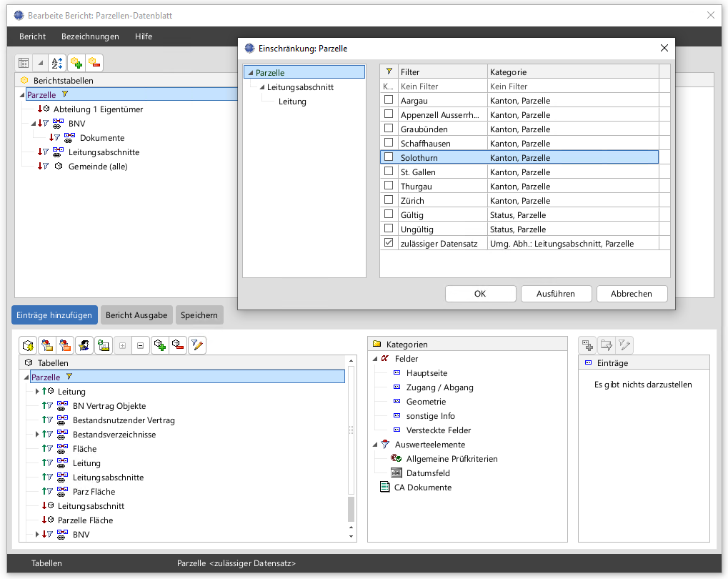The width and height of the screenshot is (728, 579).
Task: Click the Datumsfeld calendar icon
Action: [x=396, y=472]
